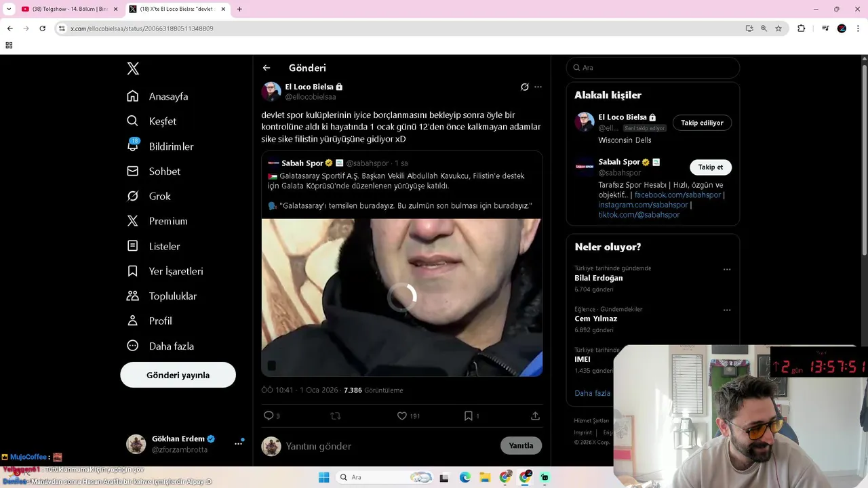Reload the page
Viewport: 868px width, 488px height.
[x=42, y=28]
